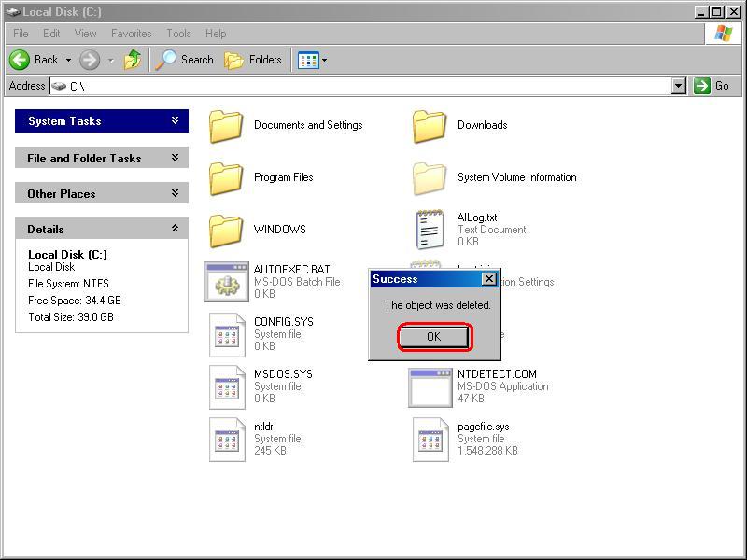Click the Downloads folder name
This screenshot has height=560, width=747.
482,125
